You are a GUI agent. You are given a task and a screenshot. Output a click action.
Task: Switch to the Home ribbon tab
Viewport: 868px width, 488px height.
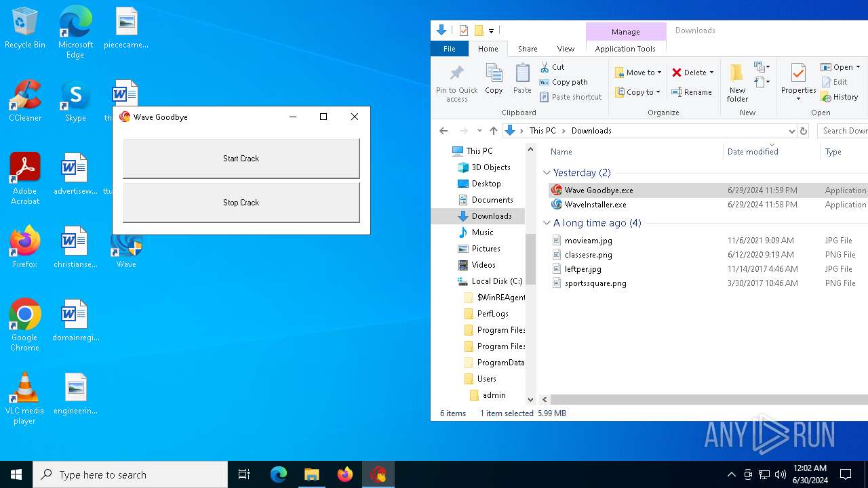(488, 49)
